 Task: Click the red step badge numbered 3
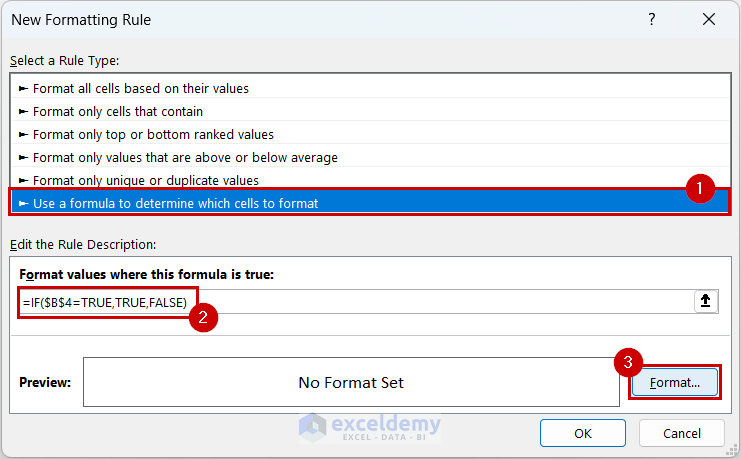tap(628, 362)
